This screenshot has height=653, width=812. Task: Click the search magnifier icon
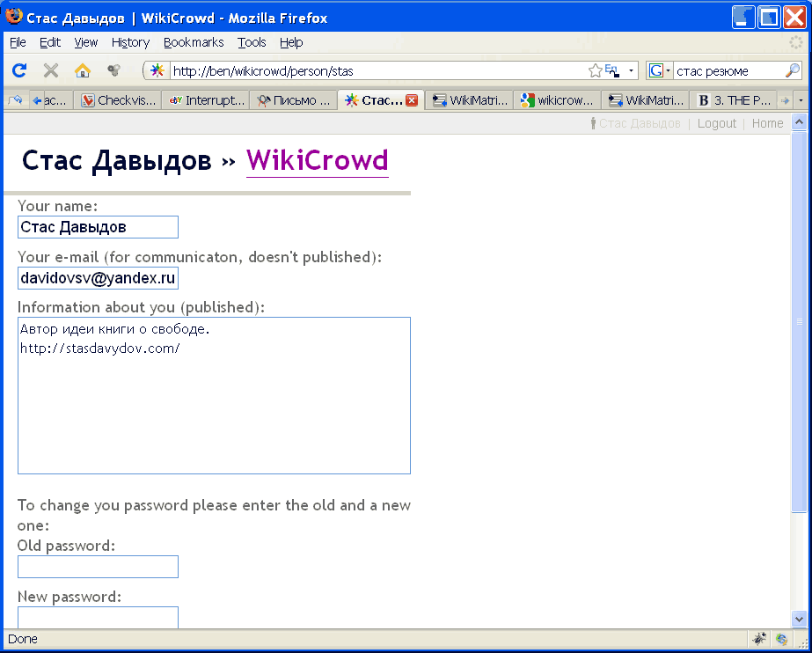pyautogui.click(x=793, y=70)
